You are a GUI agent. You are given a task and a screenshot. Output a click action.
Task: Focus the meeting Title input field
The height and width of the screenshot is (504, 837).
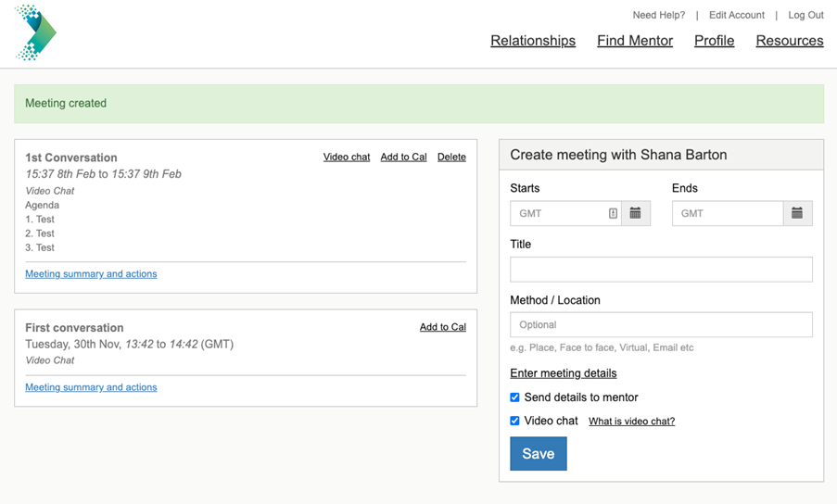click(x=661, y=270)
